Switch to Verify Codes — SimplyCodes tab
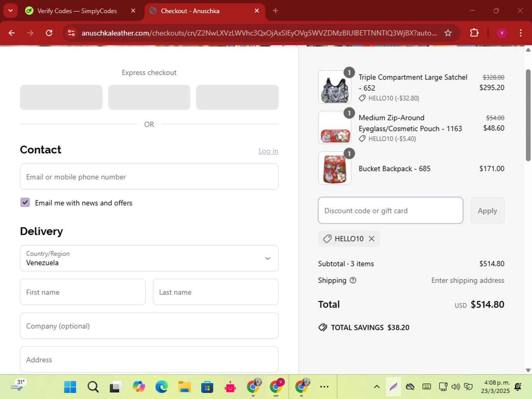 click(77, 11)
